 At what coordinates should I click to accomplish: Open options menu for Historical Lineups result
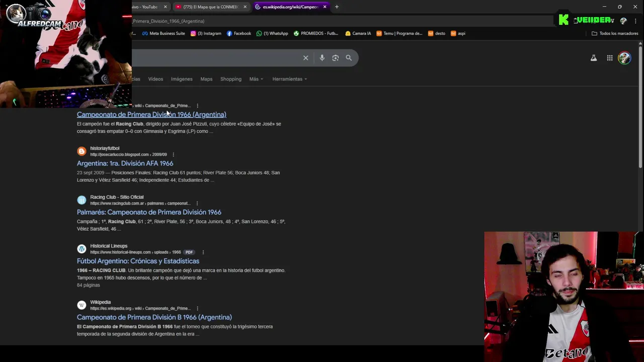(x=203, y=252)
